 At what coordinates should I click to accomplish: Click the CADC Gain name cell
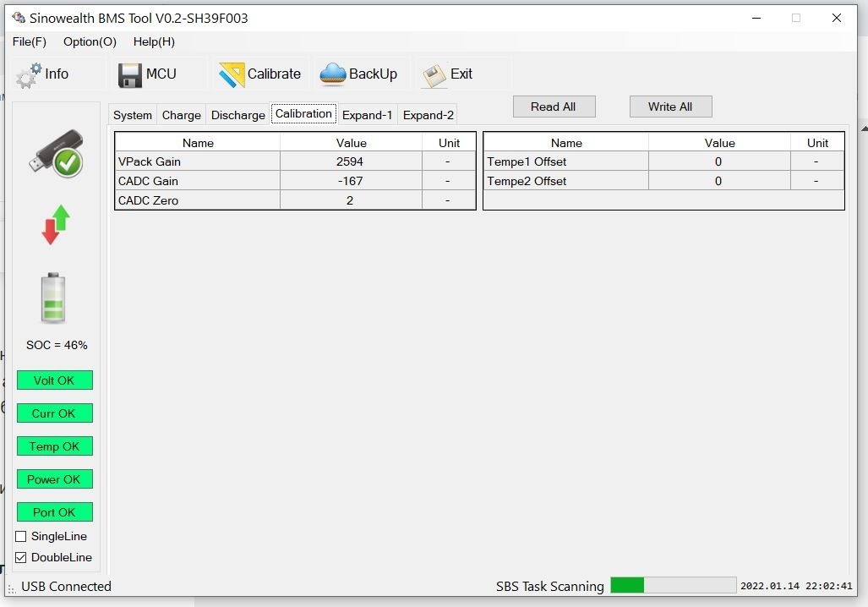point(198,181)
